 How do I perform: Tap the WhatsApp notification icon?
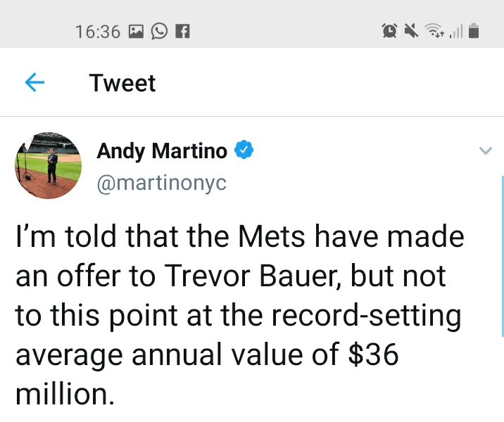click(x=160, y=31)
